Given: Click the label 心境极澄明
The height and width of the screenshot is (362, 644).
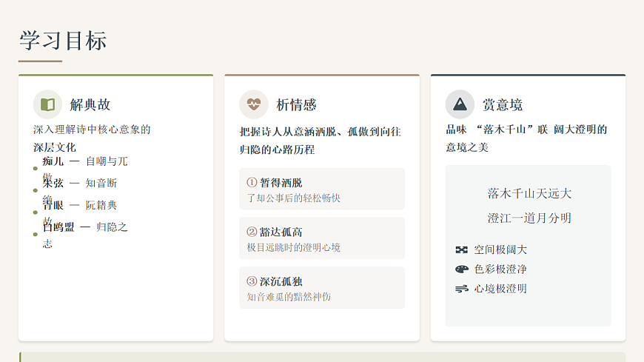Looking at the screenshot, I should tap(500, 289).
